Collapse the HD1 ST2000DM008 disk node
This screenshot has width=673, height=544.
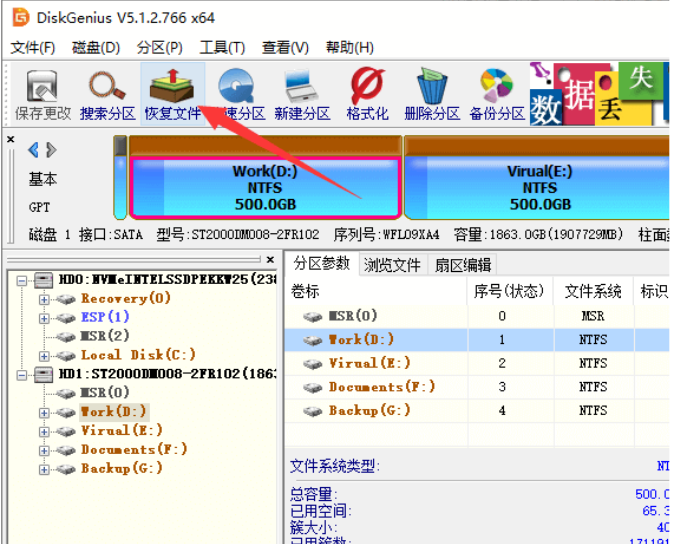tap(21, 374)
